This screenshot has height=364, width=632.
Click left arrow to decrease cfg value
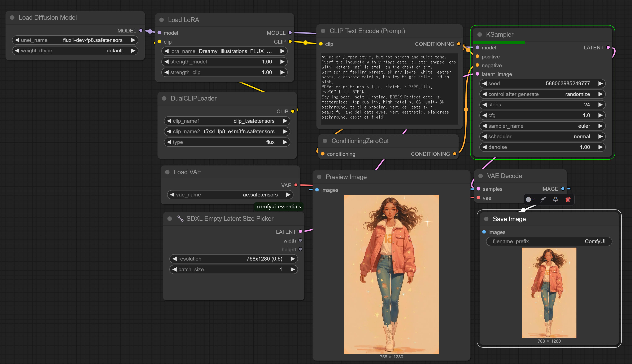coord(485,115)
